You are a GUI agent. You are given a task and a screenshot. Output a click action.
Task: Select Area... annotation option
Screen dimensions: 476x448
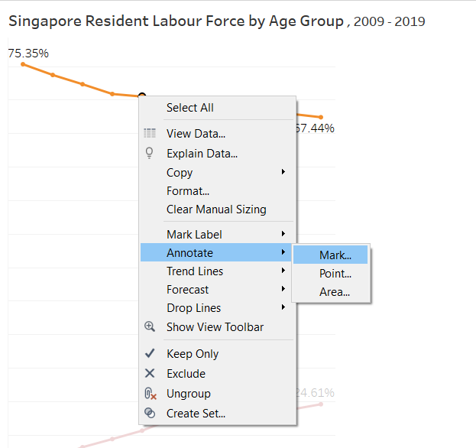(x=335, y=292)
